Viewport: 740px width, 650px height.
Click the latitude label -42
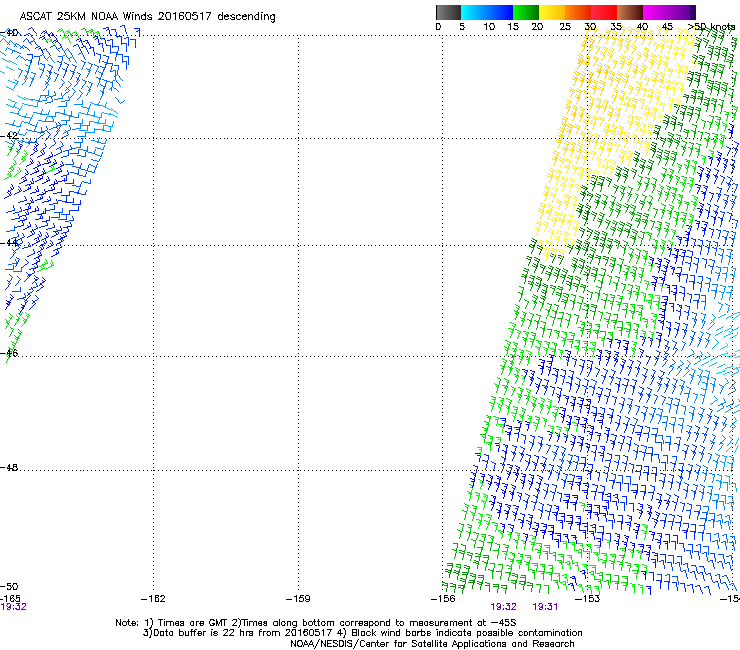[9, 135]
